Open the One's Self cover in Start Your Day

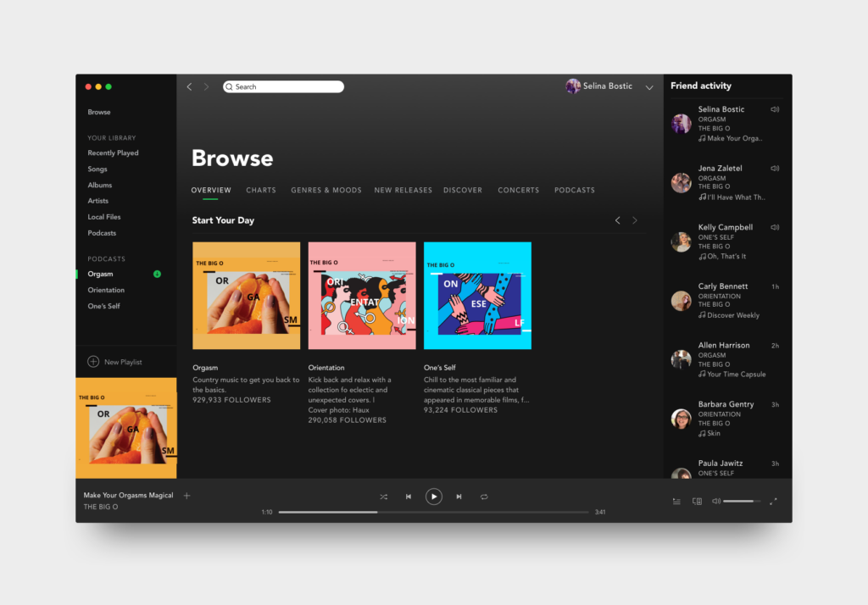click(478, 296)
